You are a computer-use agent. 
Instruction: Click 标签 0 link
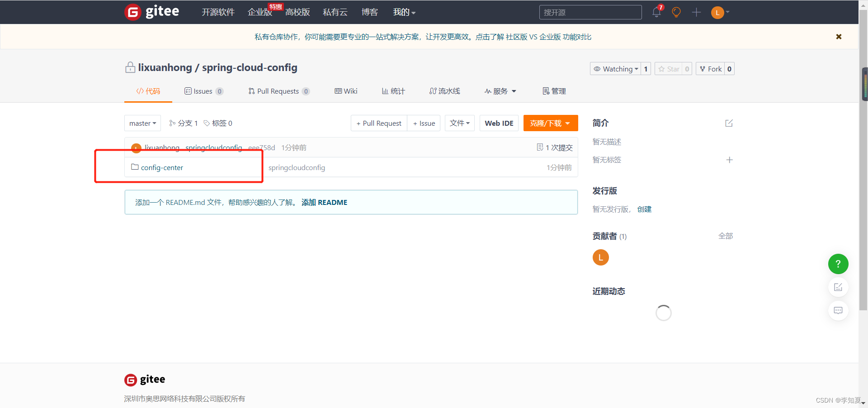(218, 123)
